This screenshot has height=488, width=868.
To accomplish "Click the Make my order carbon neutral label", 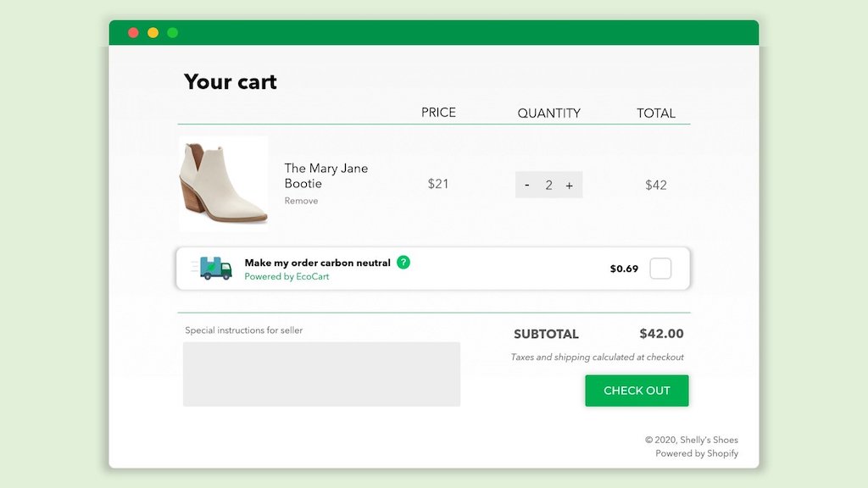I will pyautogui.click(x=317, y=263).
